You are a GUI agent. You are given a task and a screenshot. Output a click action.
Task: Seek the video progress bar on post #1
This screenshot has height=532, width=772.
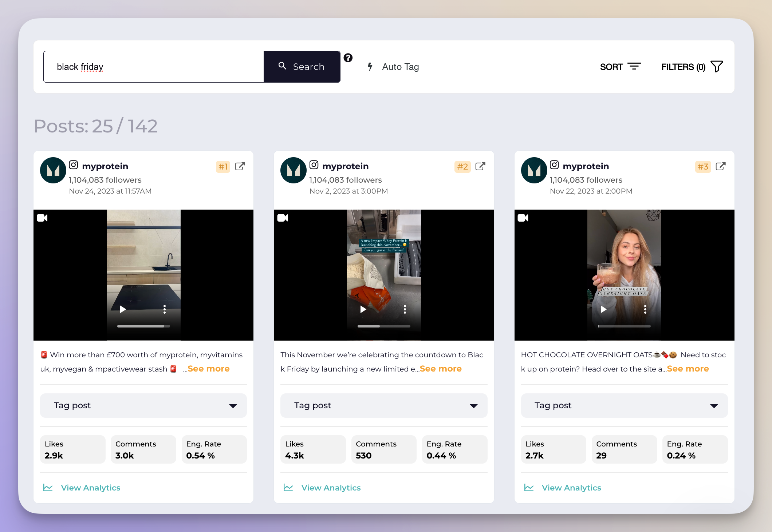tap(143, 326)
